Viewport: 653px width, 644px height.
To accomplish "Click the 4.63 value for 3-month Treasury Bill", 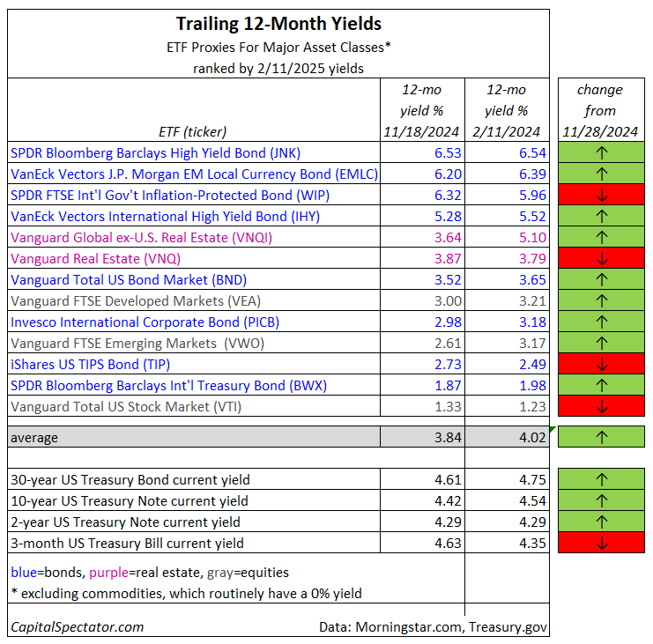I will coord(448,544).
